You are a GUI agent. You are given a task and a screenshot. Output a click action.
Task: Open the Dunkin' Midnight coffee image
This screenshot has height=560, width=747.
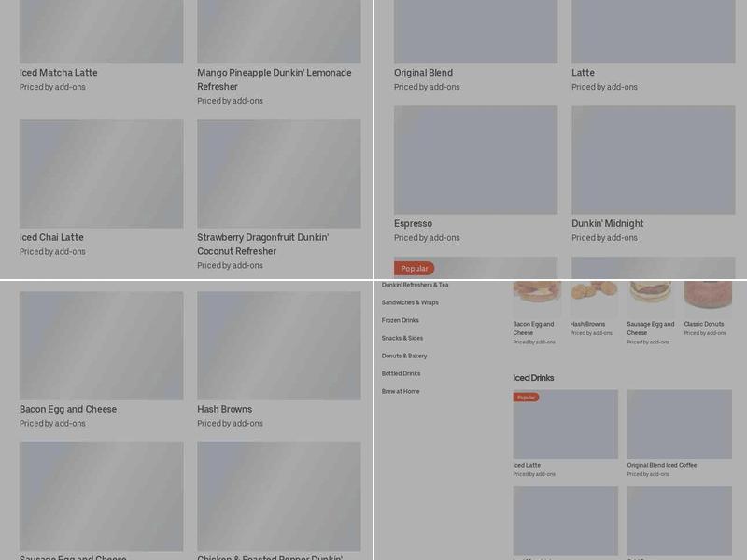point(653,160)
